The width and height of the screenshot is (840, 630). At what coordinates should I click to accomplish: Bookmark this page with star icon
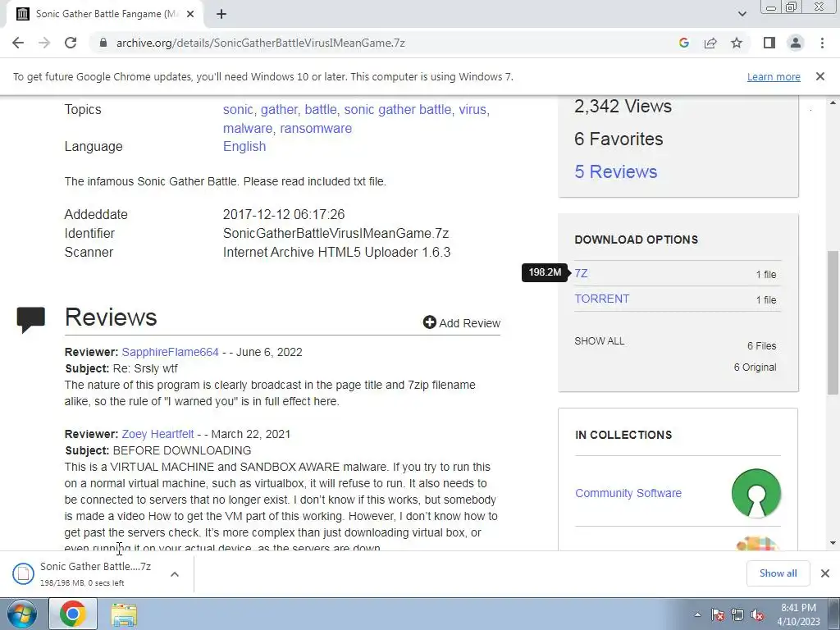(737, 43)
